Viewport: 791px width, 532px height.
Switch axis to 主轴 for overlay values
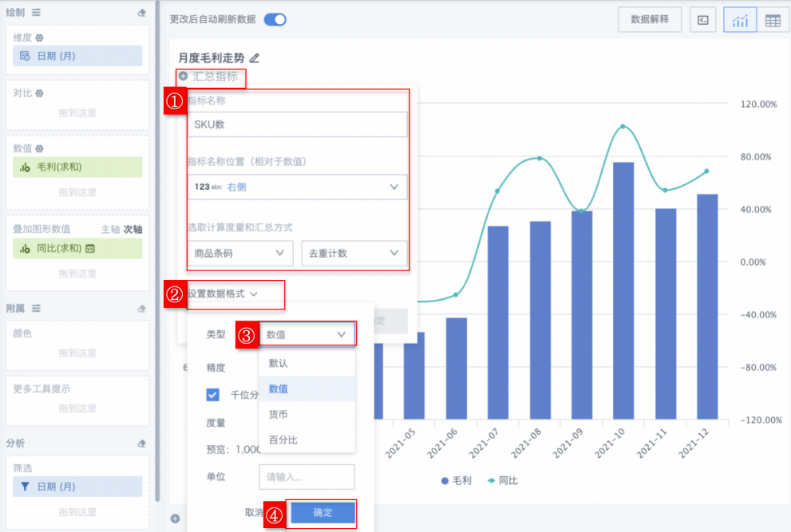110,229
